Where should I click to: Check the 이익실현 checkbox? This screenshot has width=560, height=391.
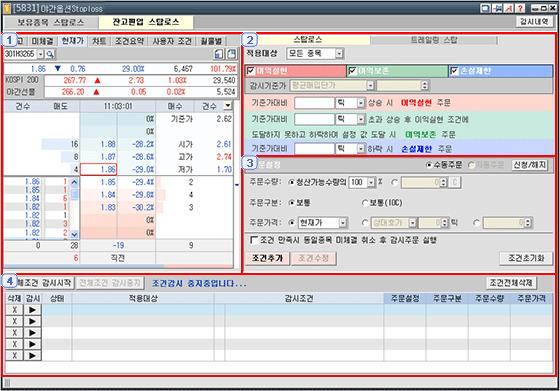[251, 71]
